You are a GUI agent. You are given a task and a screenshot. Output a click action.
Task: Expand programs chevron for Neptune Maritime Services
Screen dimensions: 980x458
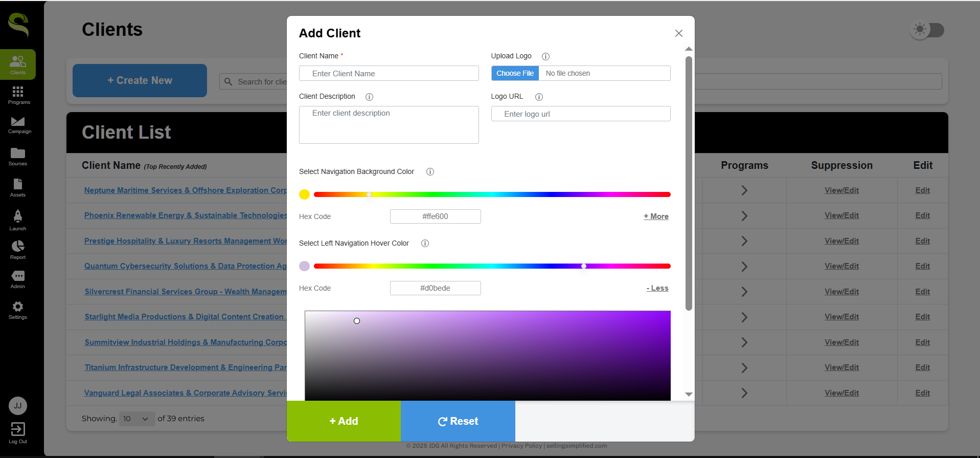(744, 190)
